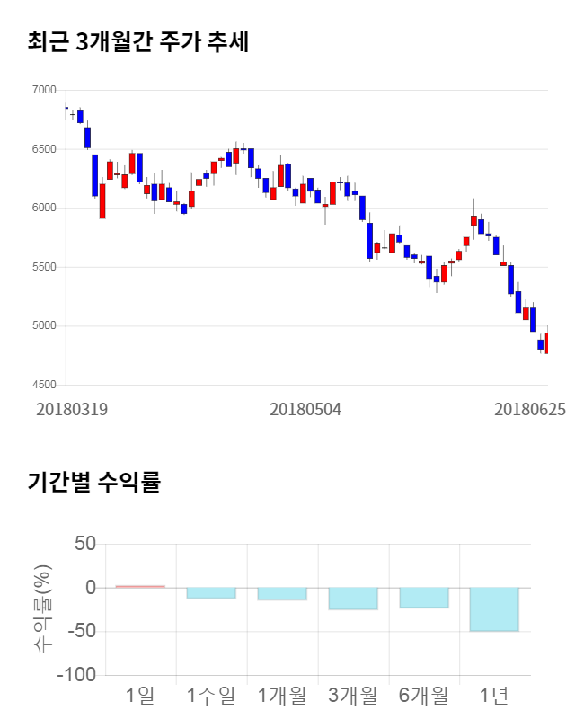Click the 50 label on returns axis
This screenshot has height=728, width=575.
(84, 544)
